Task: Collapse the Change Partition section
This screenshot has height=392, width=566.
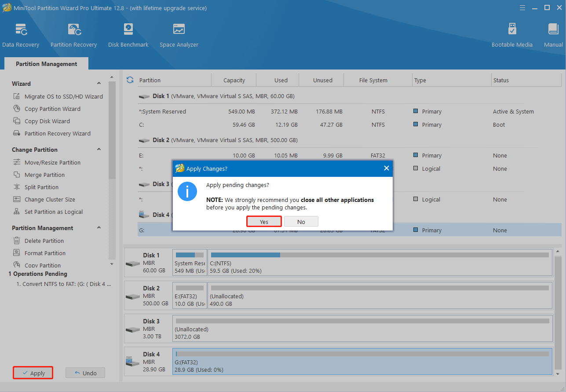Action: coord(99,150)
